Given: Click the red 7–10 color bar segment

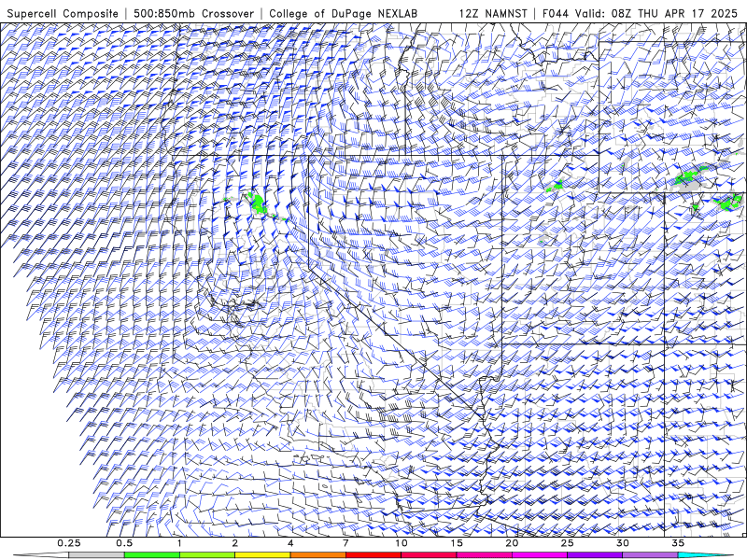Looking at the screenshot, I should click(x=373, y=555).
